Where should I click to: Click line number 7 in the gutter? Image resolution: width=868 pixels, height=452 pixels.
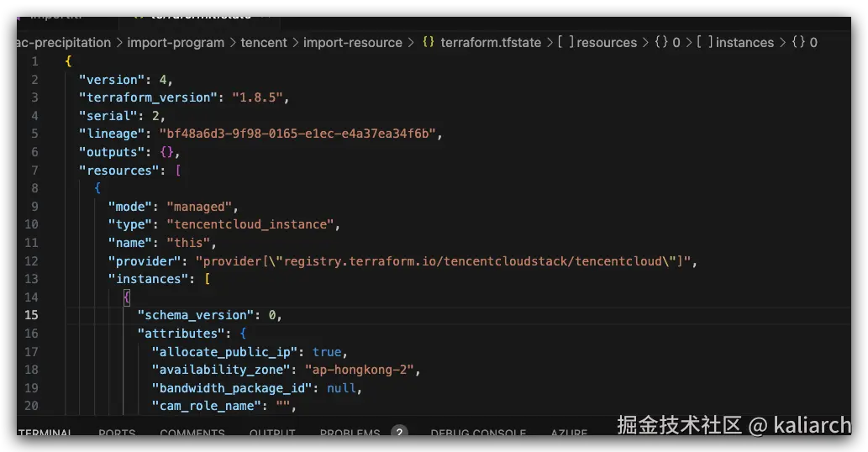[35, 171]
